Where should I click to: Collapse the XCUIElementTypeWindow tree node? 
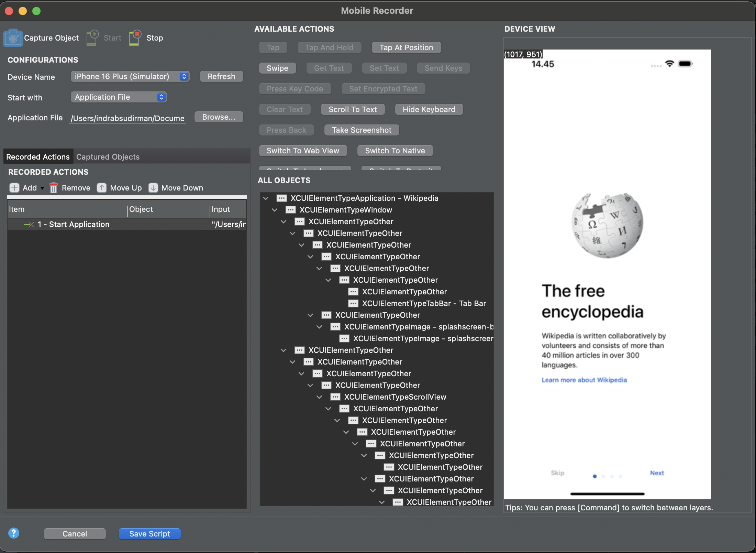click(x=275, y=210)
